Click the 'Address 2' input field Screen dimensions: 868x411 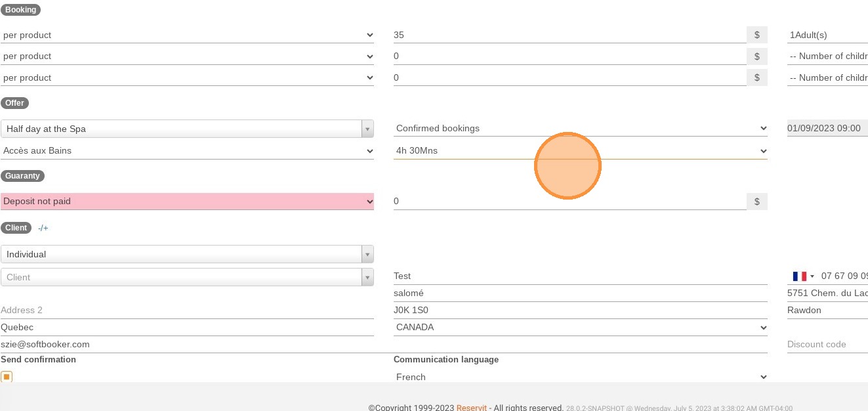[x=187, y=310]
